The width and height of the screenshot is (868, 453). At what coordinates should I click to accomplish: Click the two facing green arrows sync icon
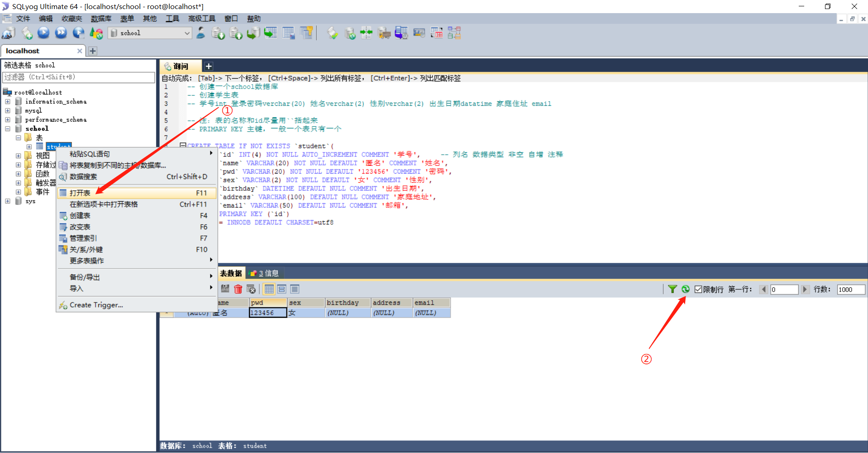tap(367, 33)
